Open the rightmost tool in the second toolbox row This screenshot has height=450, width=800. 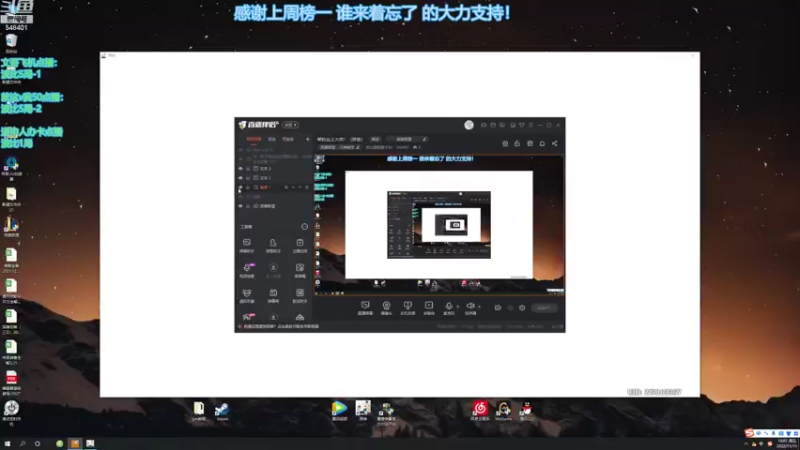point(300,270)
